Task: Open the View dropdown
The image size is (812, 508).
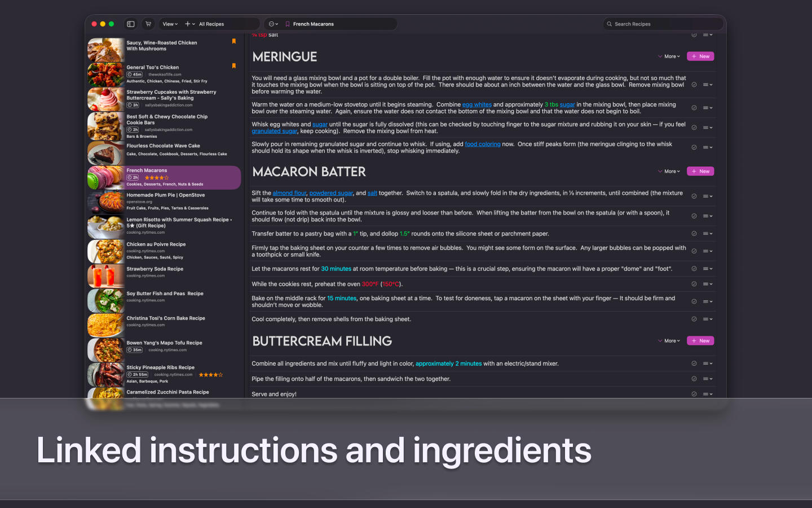Action: tap(170, 24)
